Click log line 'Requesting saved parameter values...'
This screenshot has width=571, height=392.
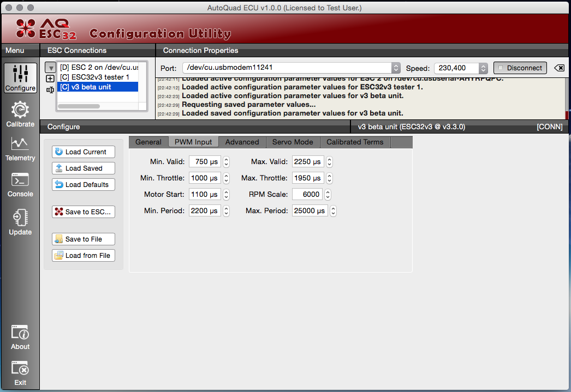tap(249, 105)
